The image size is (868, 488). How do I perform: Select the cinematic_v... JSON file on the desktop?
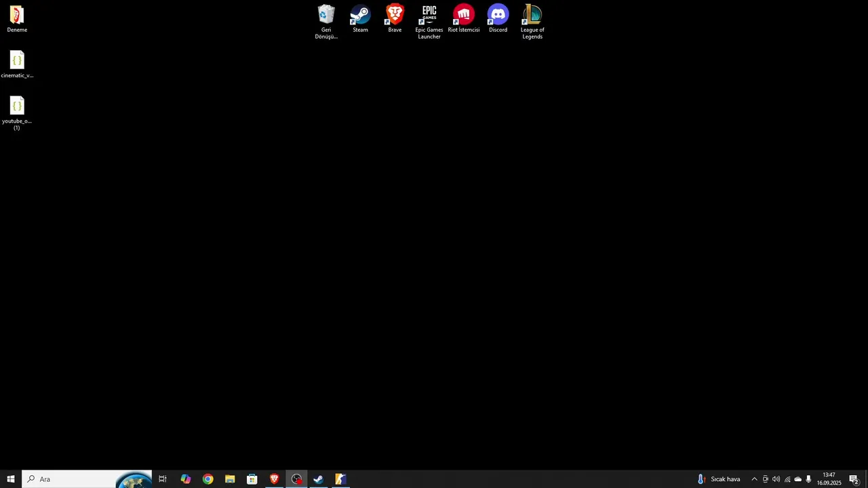17,64
